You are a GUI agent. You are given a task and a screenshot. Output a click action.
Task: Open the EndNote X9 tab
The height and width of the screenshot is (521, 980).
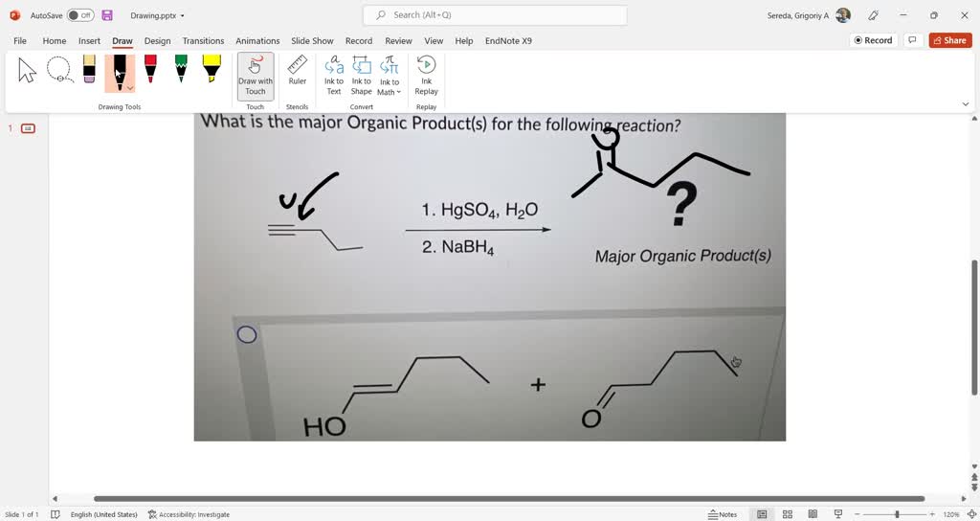(508, 40)
